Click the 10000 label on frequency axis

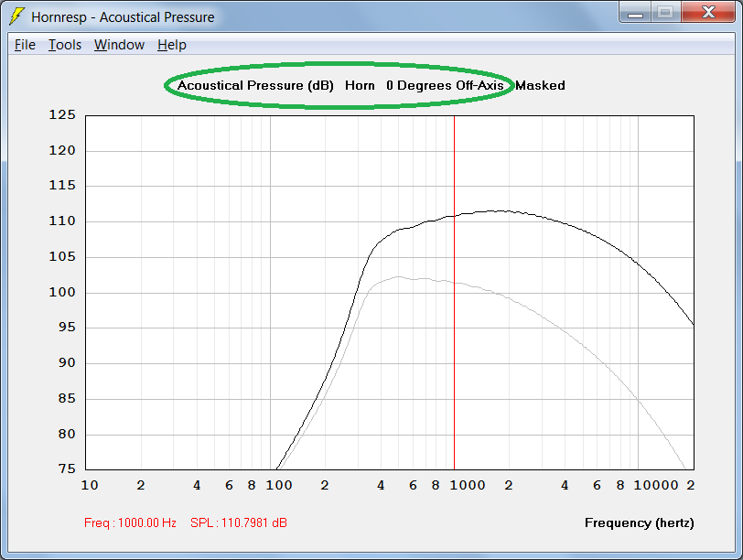pos(656,485)
